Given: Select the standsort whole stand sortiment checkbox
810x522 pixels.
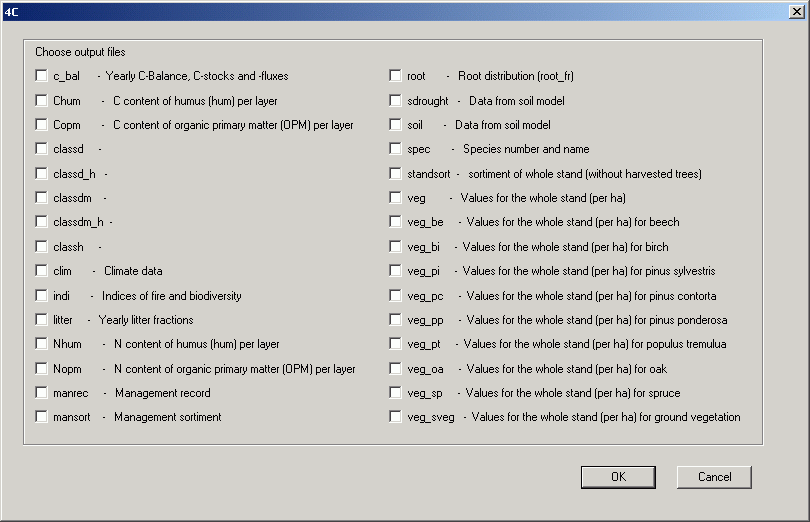Looking at the screenshot, I should coord(396,174).
